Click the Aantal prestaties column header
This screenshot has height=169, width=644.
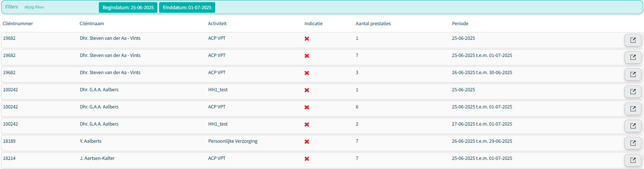[x=373, y=24]
